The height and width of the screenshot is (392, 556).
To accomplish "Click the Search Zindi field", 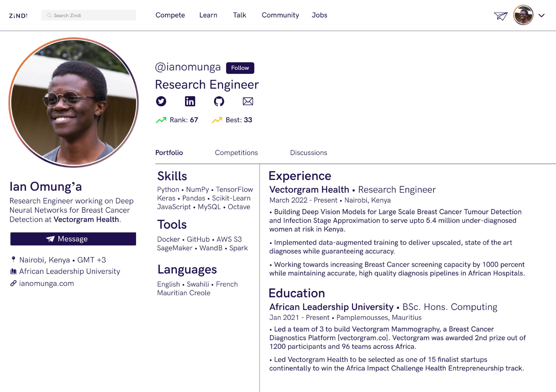I will coord(92,16).
